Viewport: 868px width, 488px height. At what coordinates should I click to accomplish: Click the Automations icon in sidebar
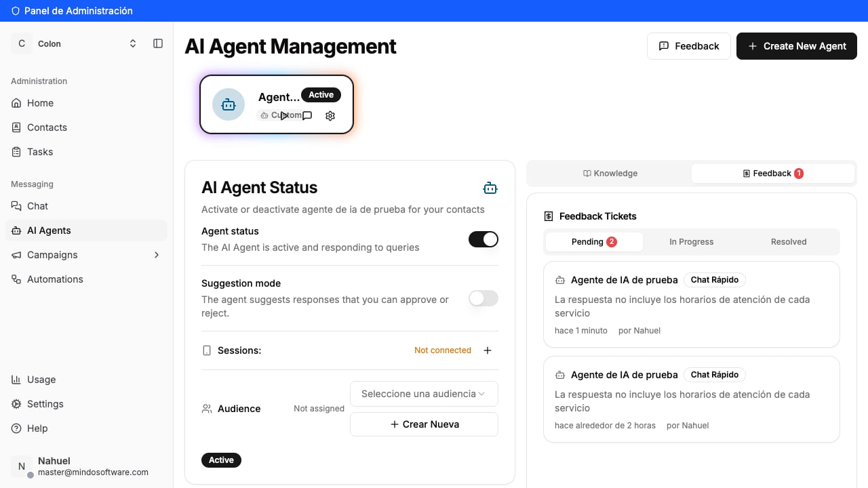pos(16,279)
